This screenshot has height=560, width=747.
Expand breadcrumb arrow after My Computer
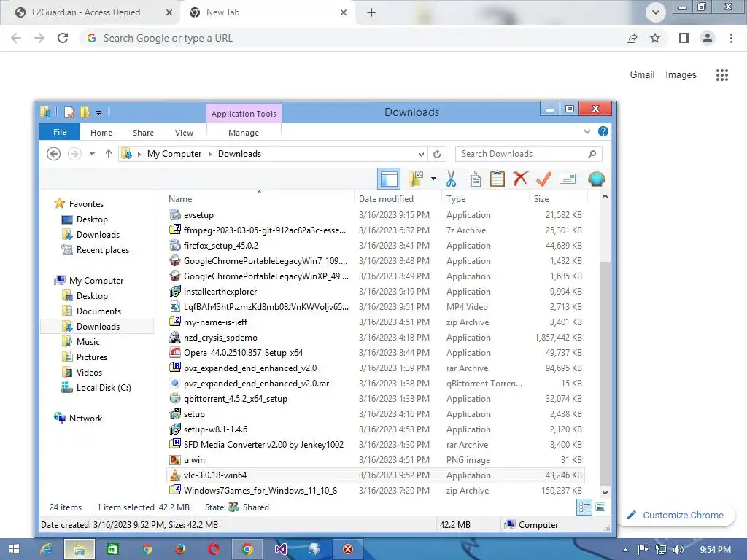click(x=210, y=154)
